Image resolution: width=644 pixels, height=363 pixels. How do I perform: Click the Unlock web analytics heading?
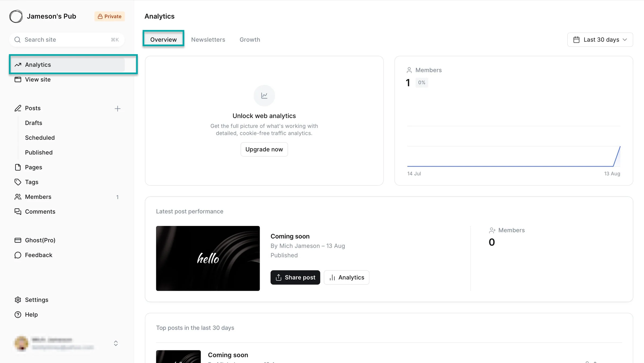coord(264,116)
